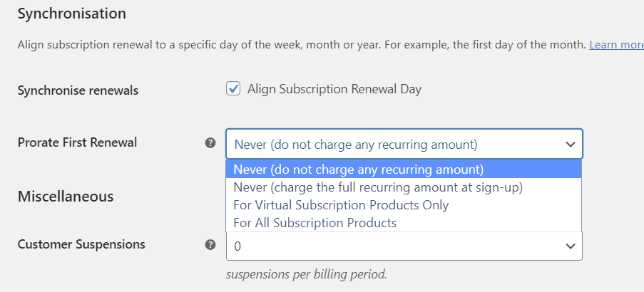This screenshot has width=644, height=292.
Task: Click the 'Align Subscription Renewal Day' label text
Action: tap(334, 89)
